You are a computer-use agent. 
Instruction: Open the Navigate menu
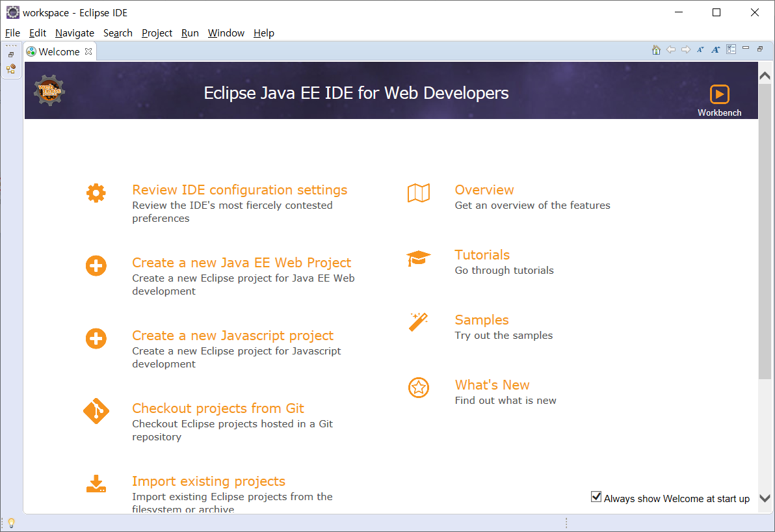pos(75,33)
